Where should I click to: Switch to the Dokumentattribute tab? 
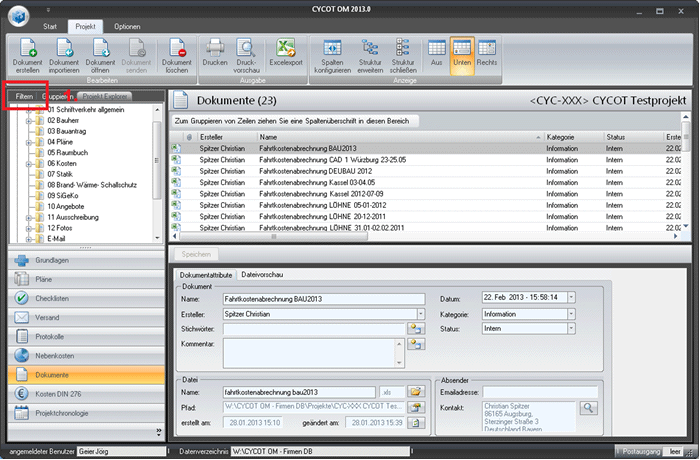pyautogui.click(x=206, y=275)
